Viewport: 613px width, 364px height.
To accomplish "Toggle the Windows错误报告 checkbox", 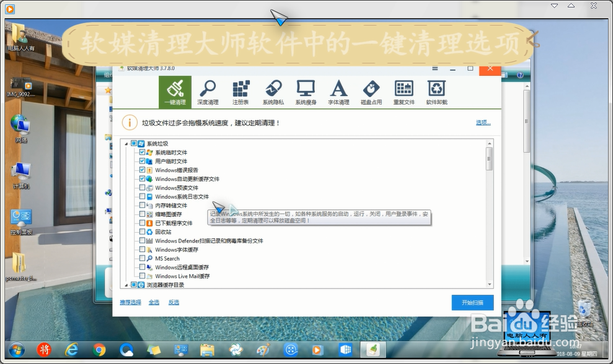I will coord(143,170).
